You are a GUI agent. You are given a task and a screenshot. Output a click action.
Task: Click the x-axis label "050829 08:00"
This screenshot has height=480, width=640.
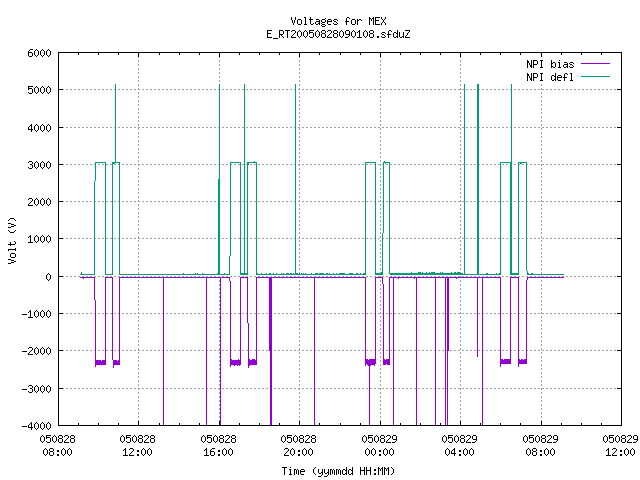(x=540, y=446)
